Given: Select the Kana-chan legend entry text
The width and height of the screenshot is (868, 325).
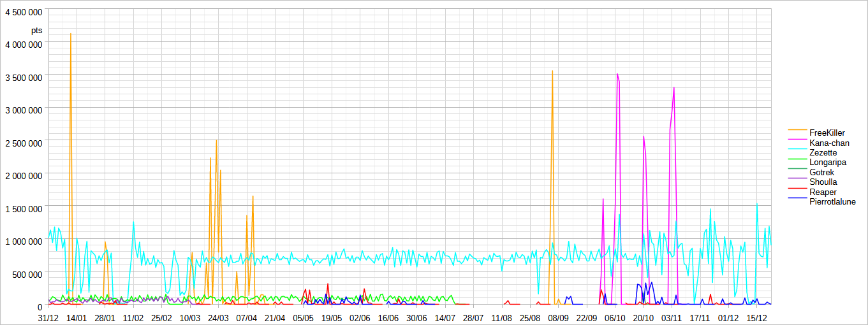Looking at the screenshot, I should coord(829,143).
